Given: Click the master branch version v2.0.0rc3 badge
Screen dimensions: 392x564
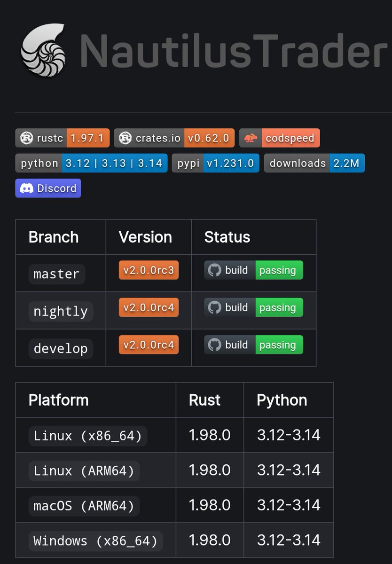Looking at the screenshot, I should coord(149,270).
